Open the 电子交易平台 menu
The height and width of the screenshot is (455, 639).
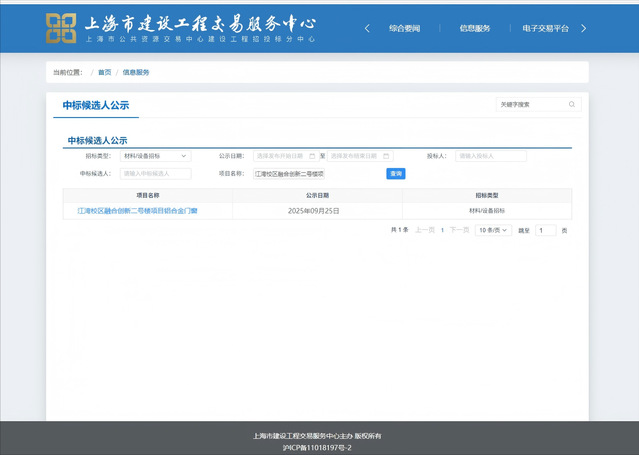[545, 29]
